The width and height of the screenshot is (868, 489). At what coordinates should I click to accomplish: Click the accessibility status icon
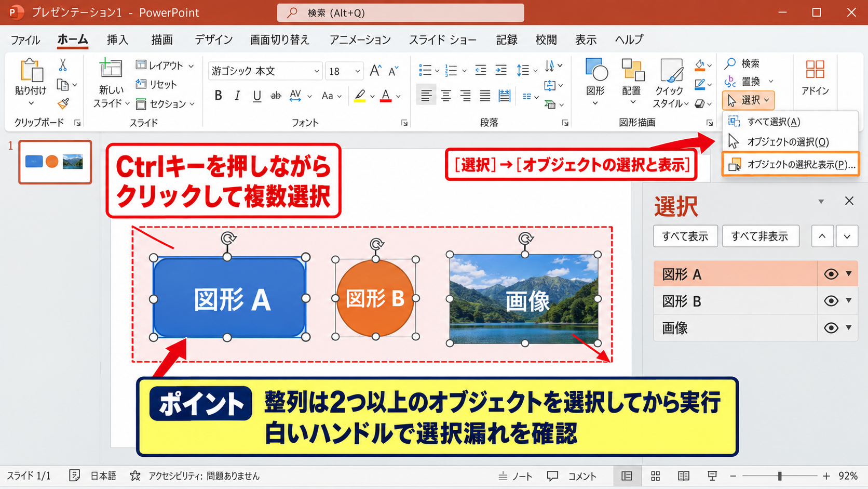135,476
